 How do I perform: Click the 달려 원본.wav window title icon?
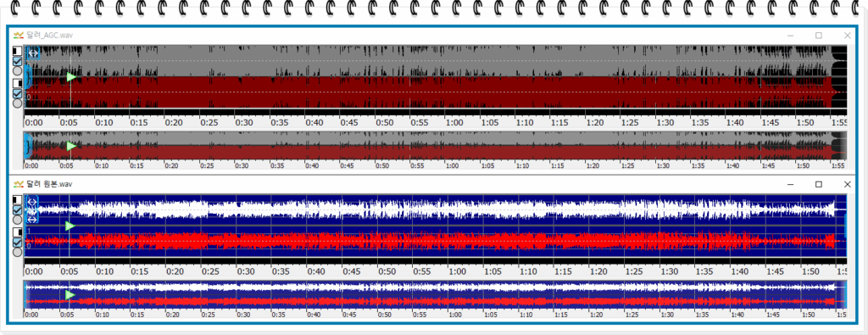[x=19, y=184]
